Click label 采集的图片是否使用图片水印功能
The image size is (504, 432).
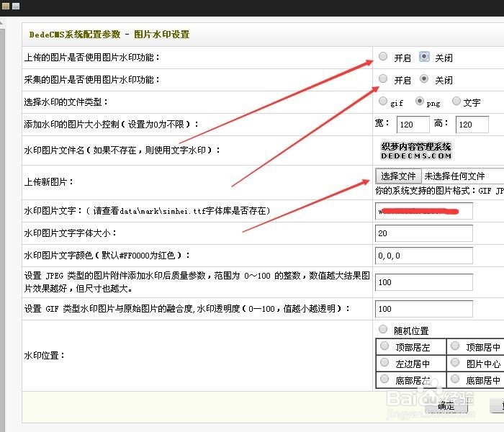pos(91,80)
